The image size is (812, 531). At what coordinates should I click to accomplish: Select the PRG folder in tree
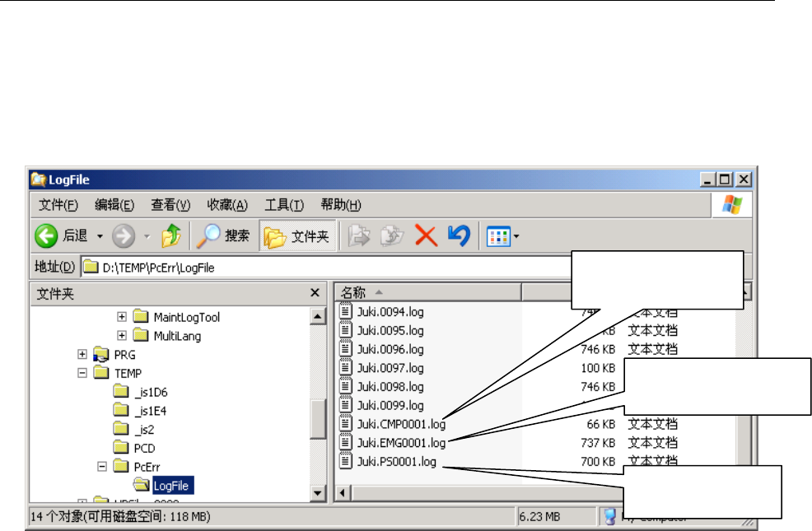(x=125, y=355)
